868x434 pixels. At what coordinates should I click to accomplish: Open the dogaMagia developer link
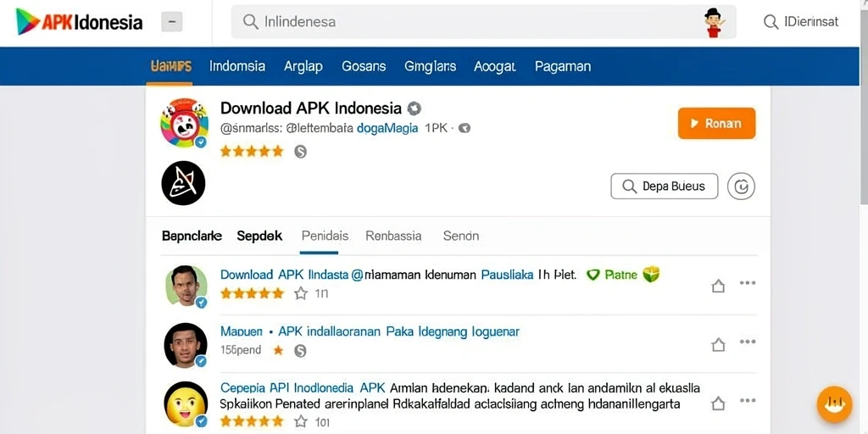pyautogui.click(x=387, y=129)
